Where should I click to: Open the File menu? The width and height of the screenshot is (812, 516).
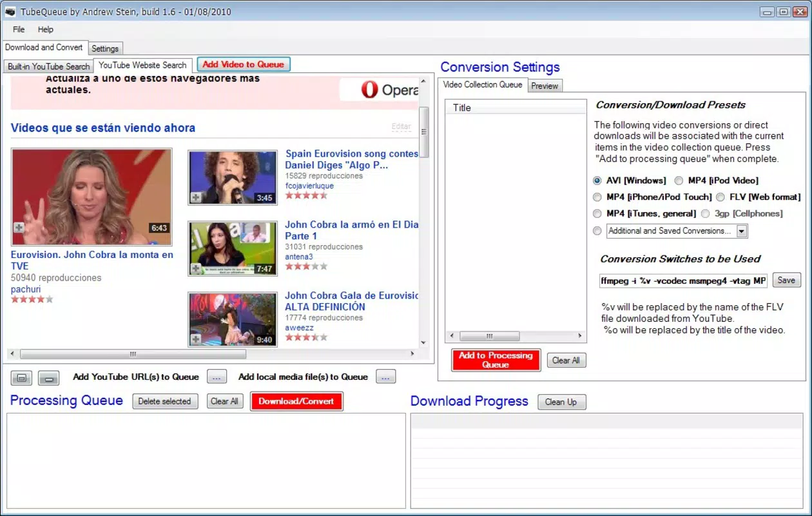pos(19,29)
